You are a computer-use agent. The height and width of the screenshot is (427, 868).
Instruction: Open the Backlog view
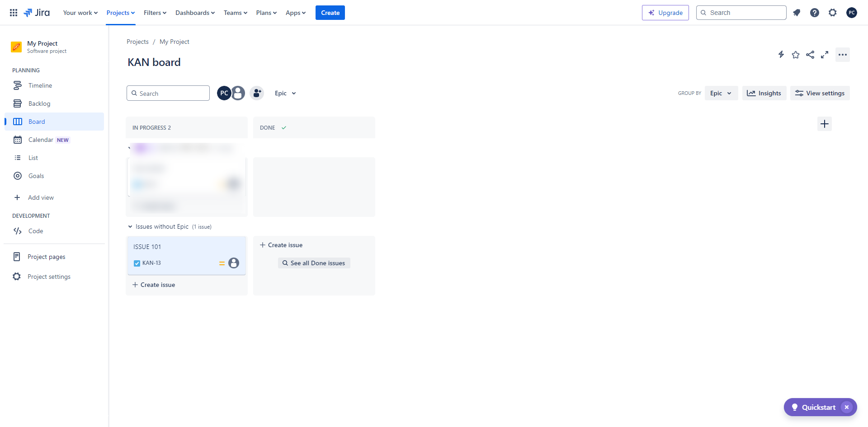tap(54, 103)
